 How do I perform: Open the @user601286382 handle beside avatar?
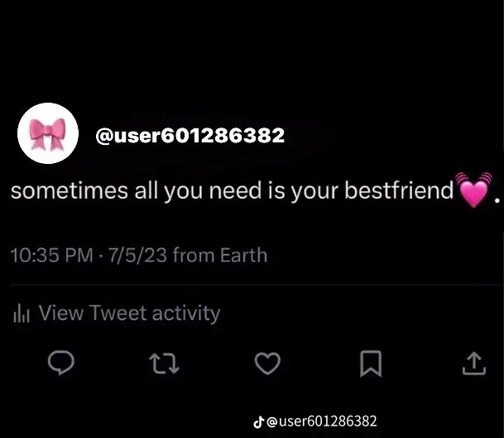[x=190, y=136]
